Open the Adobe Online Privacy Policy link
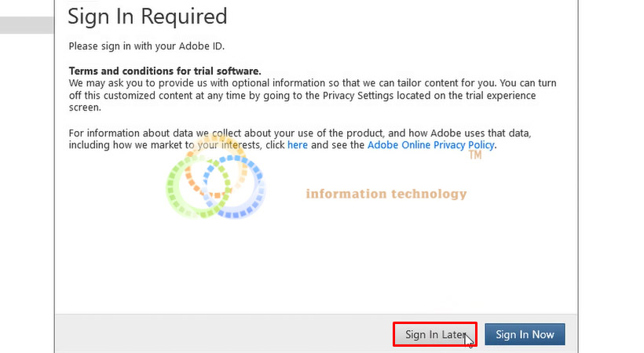 (430, 145)
